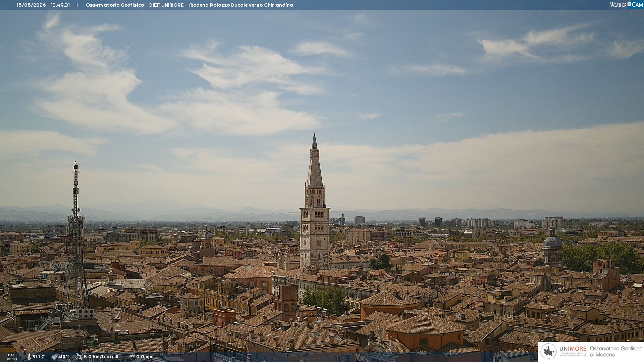644x362 pixels.
Task: Click the 18/08/2026 date and time stamp
Action: (43, 5)
